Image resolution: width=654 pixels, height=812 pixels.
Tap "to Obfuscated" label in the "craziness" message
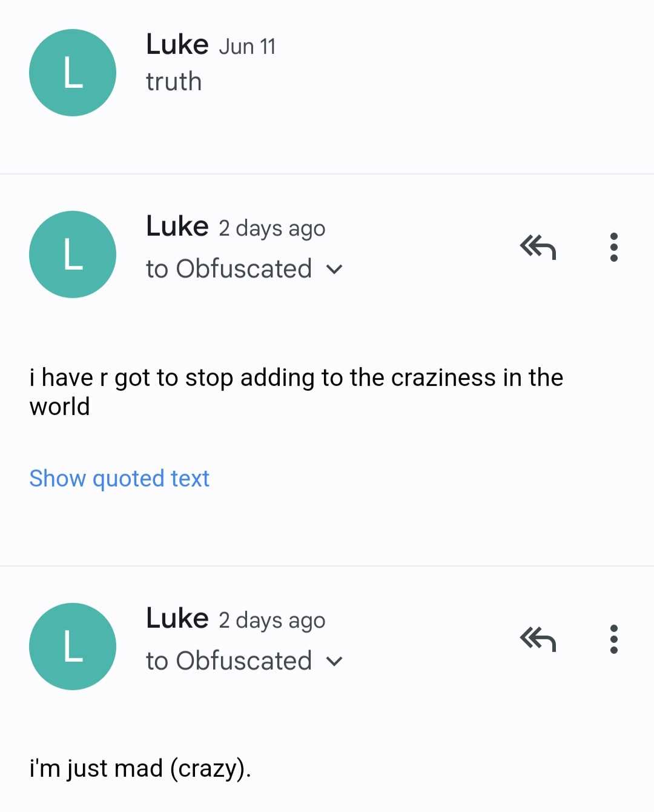click(x=229, y=269)
